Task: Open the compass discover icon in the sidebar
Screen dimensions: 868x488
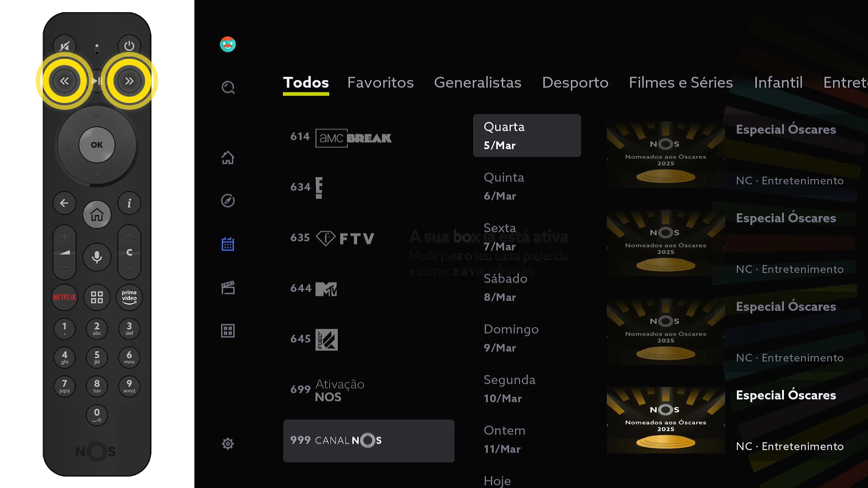Action: [x=228, y=201]
